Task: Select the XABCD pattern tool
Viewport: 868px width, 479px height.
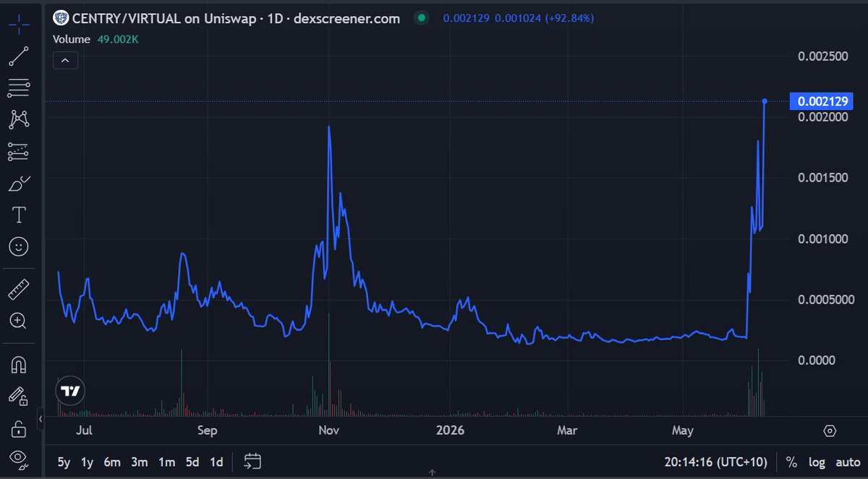Action: point(19,119)
